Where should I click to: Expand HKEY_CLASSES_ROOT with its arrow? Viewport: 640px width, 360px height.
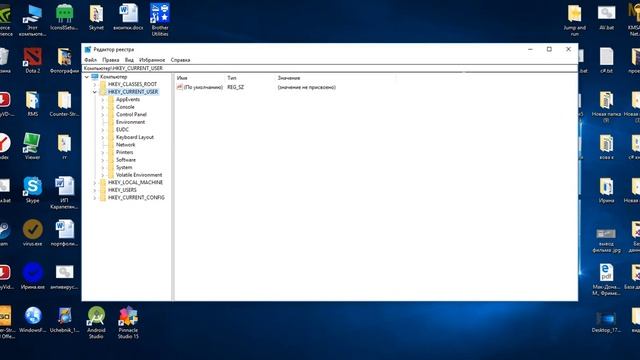coord(95,84)
